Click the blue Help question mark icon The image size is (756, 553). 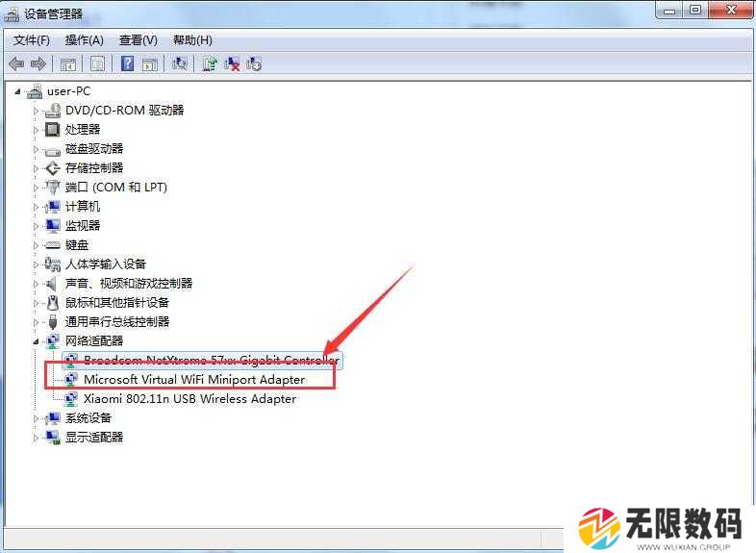coord(127,63)
